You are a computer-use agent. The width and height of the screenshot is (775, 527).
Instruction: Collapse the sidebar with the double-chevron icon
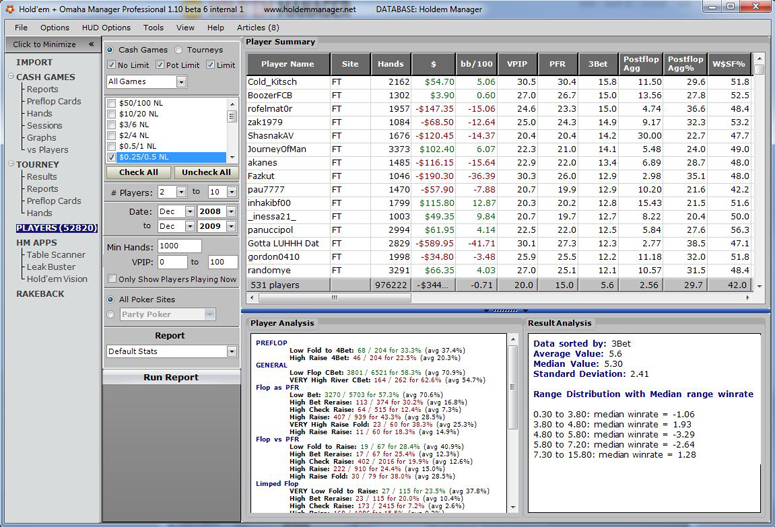tap(91, 44)
